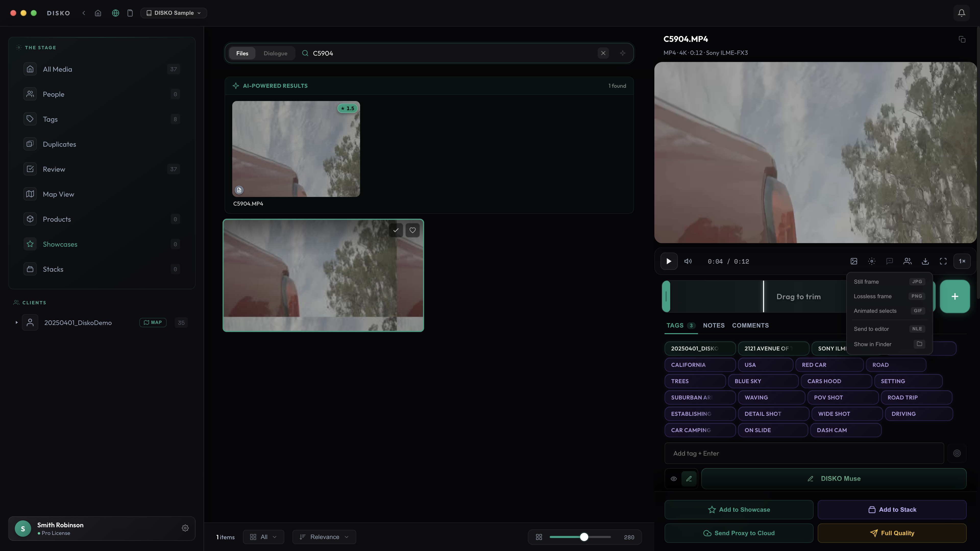Select Send to editor NLE
This screenshot has width=980, height=551.
pos(889,329)
